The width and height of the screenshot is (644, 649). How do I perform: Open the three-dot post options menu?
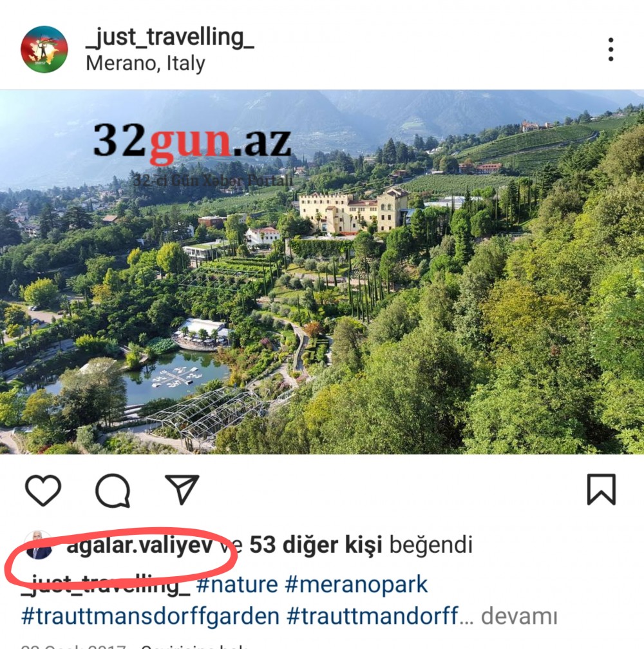tap(611, 49)
